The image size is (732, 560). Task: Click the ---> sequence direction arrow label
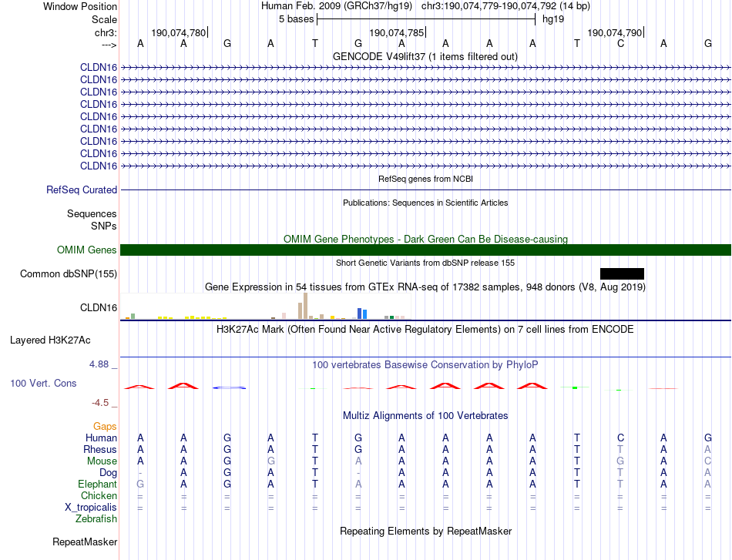[109, 45]
